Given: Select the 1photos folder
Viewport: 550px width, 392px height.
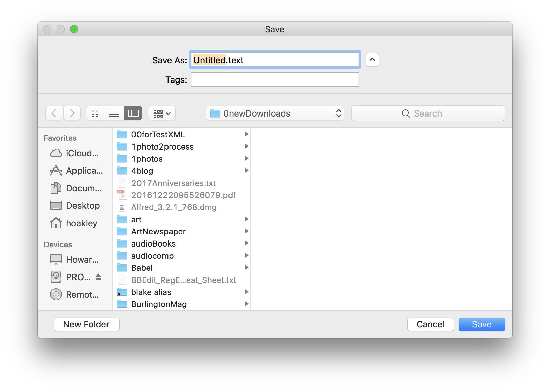Looking at the screenshot, I should tap(181, 159).
